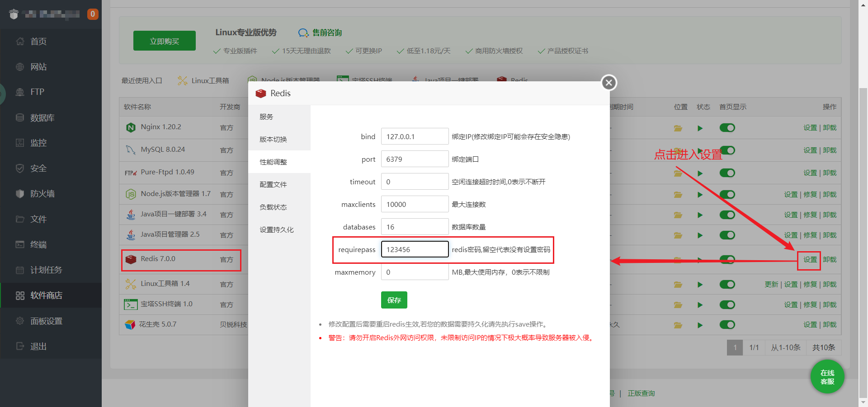The height and width of the screenshot is (407, 868).
Task: Click 更新 for Linux工具箱 row
Action: (x=771, y=284)
